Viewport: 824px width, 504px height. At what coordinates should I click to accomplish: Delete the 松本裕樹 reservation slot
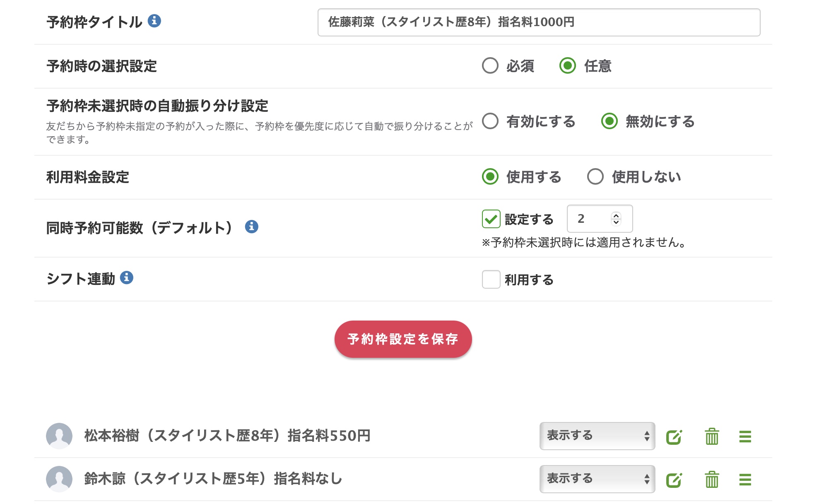[x=712, y=436]
